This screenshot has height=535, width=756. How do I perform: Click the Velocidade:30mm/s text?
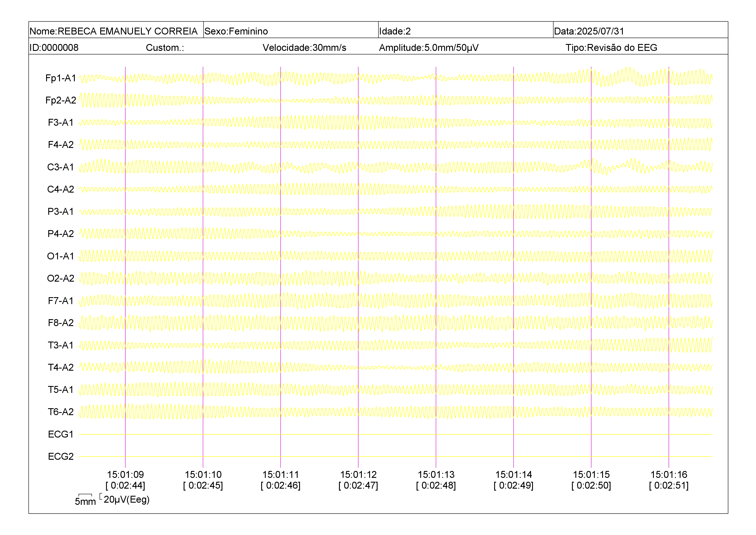click(x=304, y=48)
